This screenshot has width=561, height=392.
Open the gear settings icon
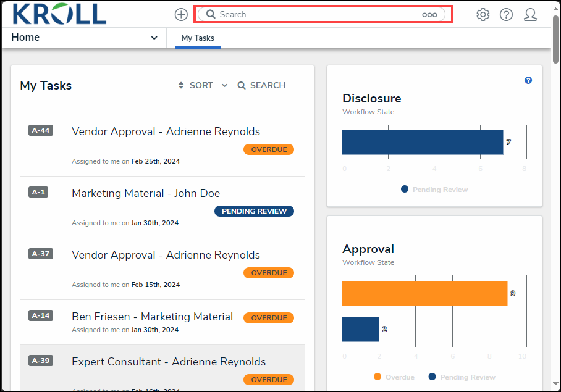tap(483, 15)
